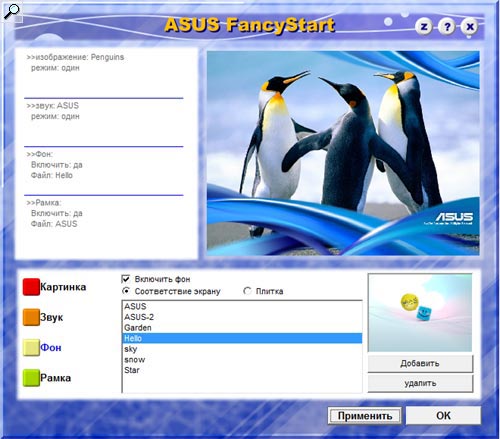Click the Hello background preview thumbnail
The width and height of the screenshot is (500, 439).
(420, 313)
